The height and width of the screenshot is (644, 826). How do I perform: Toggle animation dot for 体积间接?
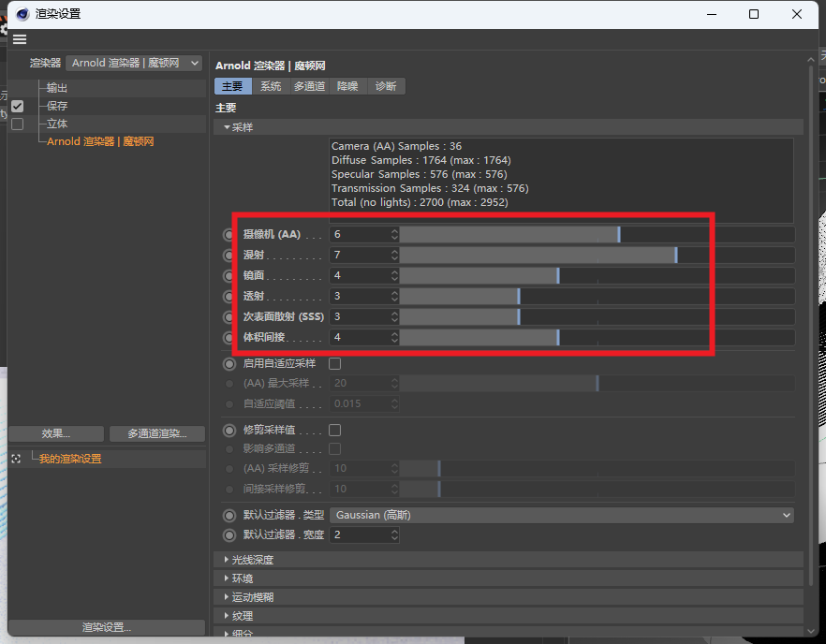229,338
